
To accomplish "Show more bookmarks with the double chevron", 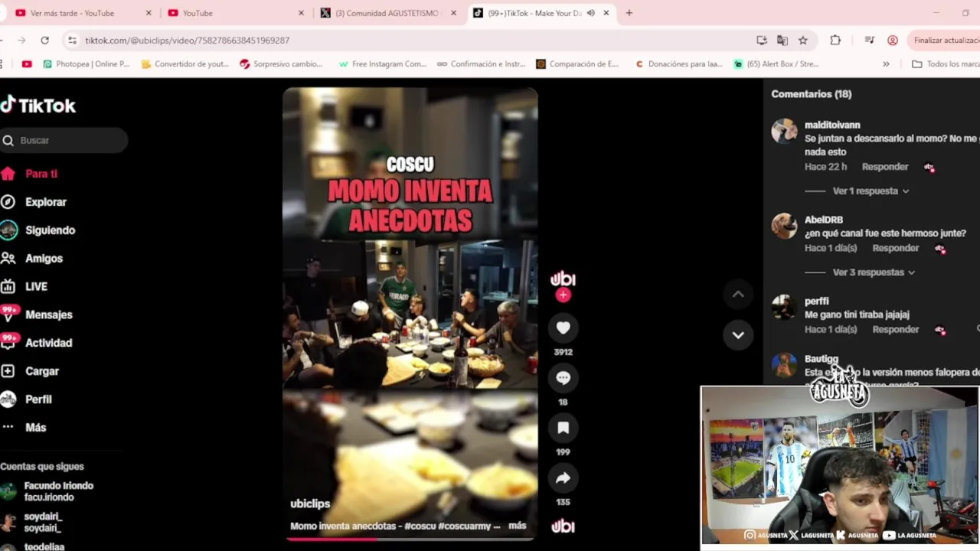I will pyautogui.click(x=886, y=64).
